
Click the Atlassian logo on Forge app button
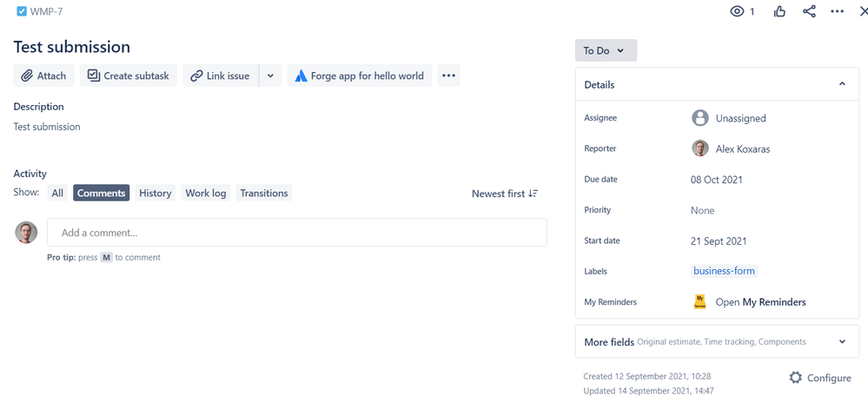[301, 76]
